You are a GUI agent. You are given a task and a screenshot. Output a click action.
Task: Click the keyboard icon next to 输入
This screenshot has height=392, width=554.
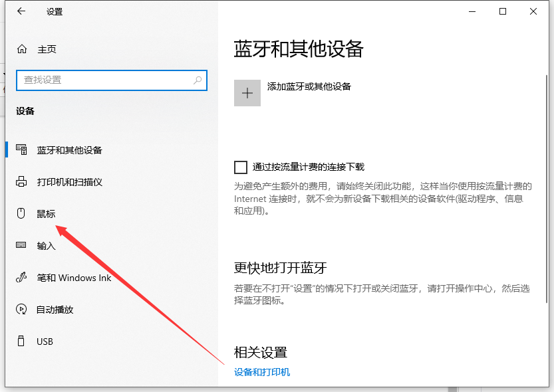pos(22,246)
